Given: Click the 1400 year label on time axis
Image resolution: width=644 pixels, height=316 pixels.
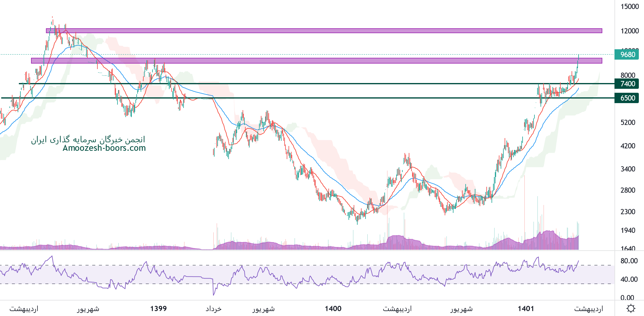Looking at the screenshot, I should [x=333, y=309].
